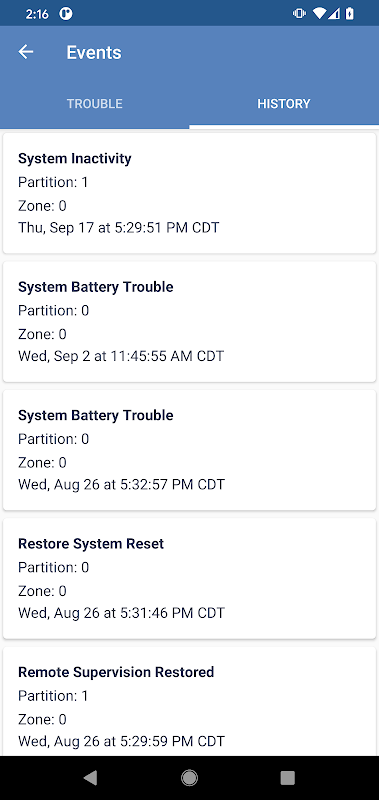The height and width of the screenshot is (800, 379).
Task: Tap the Android recent apps square
Action: 288,778
